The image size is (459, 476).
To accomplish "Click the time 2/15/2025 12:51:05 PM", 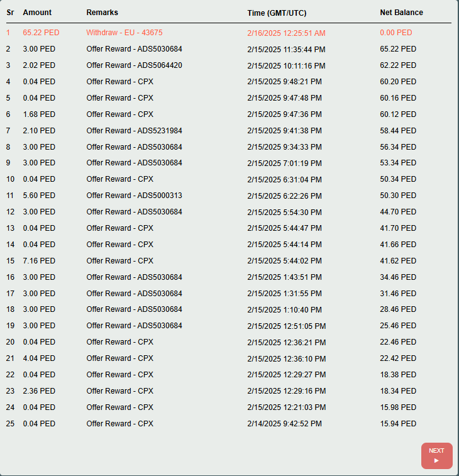I will tap(286, 326).
